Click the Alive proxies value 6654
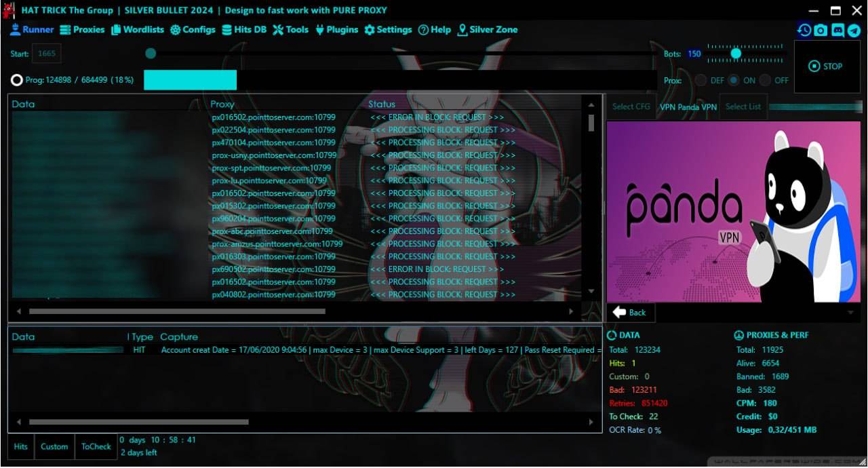The width and height of the screenshot is (868, 468). click(770, 363)
